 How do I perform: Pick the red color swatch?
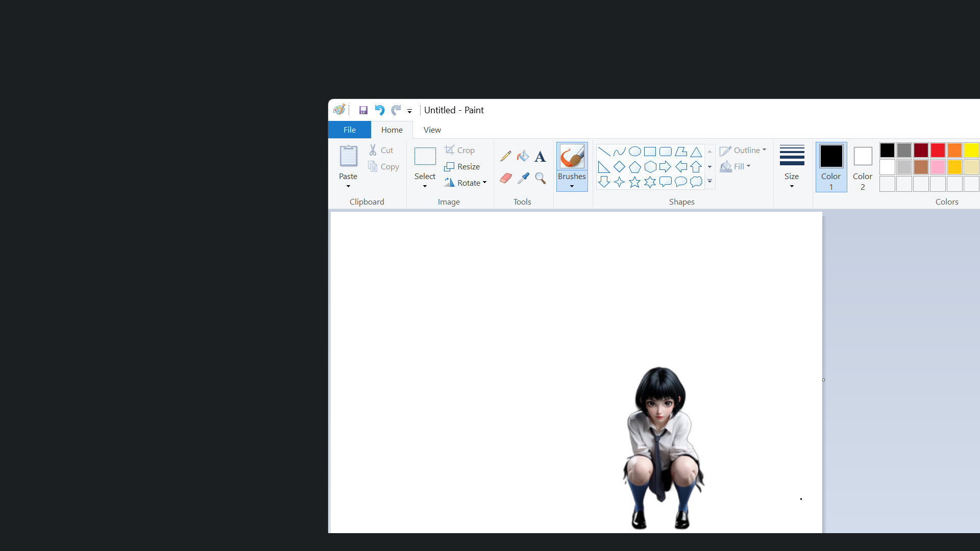[x=938, y=150]
